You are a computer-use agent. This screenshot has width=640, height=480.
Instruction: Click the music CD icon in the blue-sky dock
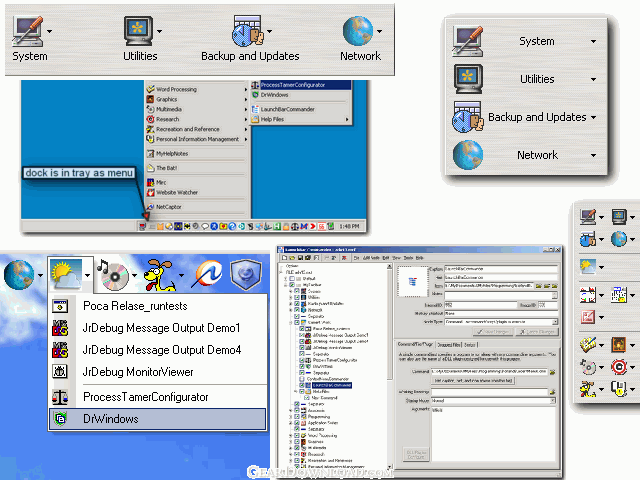point(113,275)
